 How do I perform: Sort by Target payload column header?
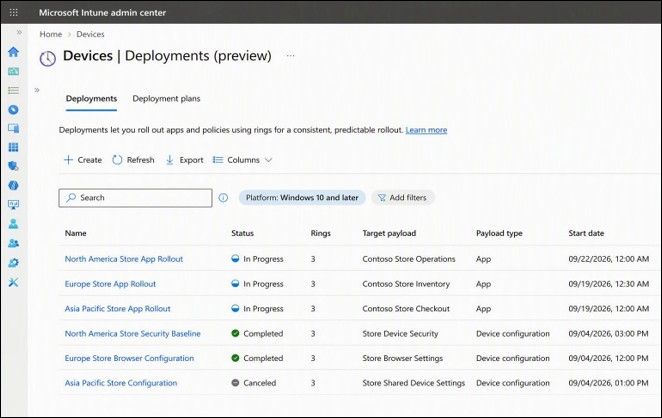[x=389, y=233]
